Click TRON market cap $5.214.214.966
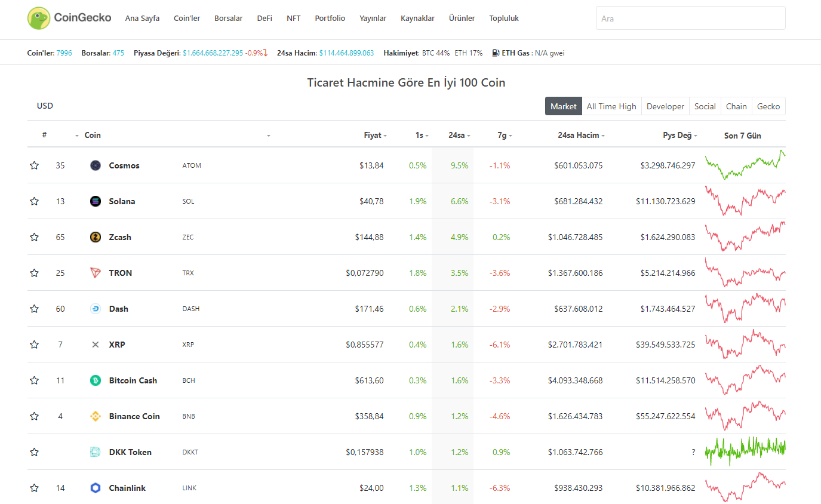Screen dimensions: 821x504 tap(668, 273)
